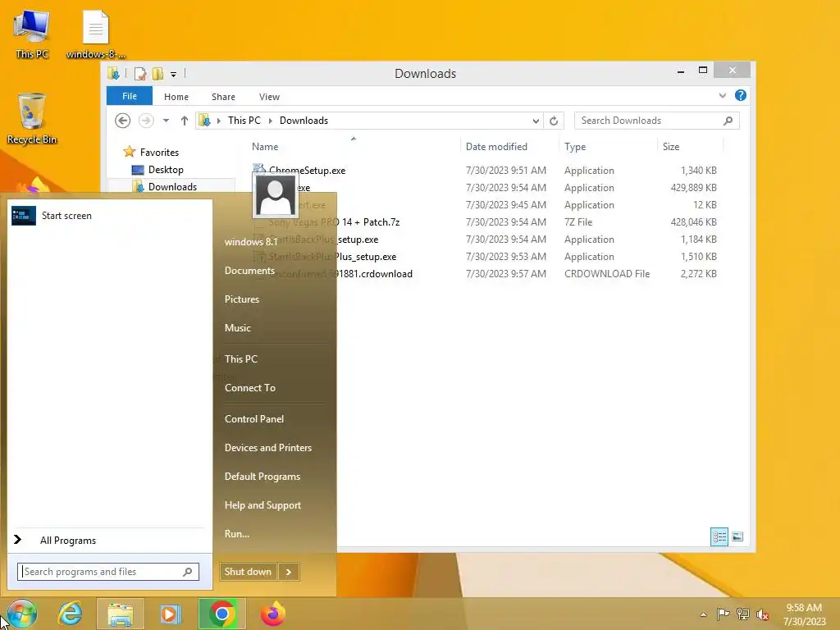The image size is (840, 630).
Task: Show hidden tray icons arrow
Action: point(703,614)
